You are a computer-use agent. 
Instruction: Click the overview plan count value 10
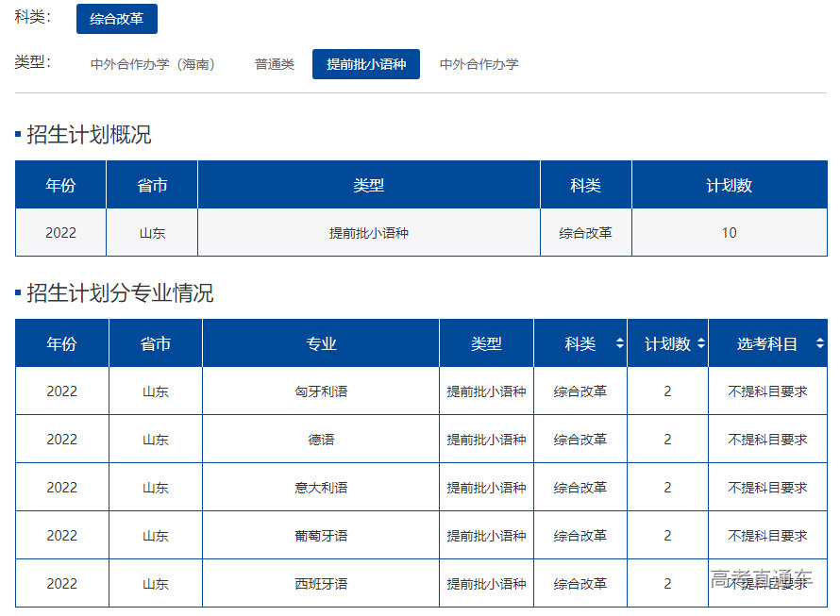729,233
